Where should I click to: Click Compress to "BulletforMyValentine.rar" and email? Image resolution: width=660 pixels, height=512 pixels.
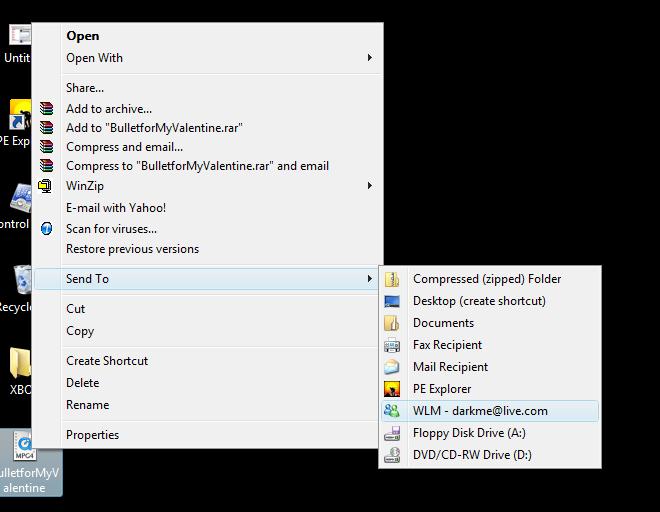click(x=197, y=166)
